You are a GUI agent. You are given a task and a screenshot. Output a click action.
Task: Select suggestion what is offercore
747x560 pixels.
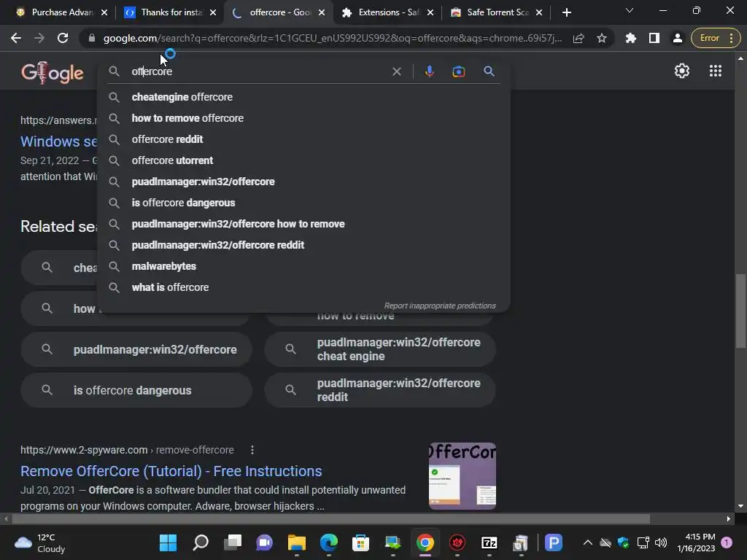tap(303, 287)
